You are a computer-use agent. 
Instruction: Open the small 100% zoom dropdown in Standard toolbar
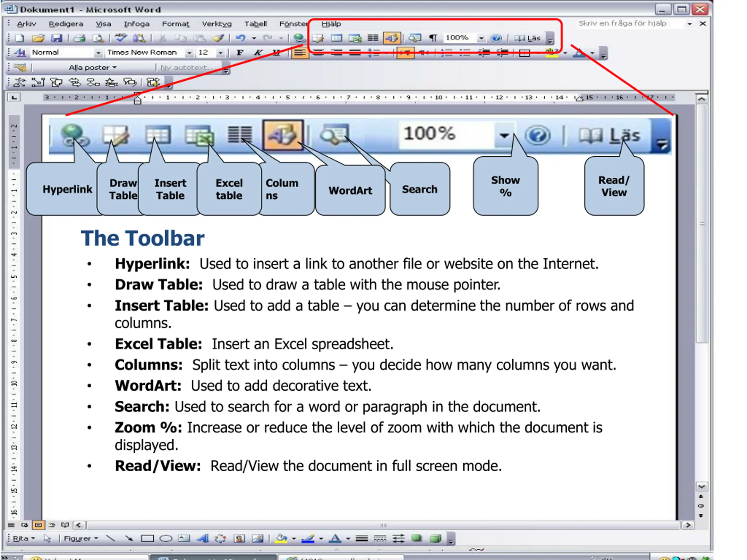[x=481, y=38]
